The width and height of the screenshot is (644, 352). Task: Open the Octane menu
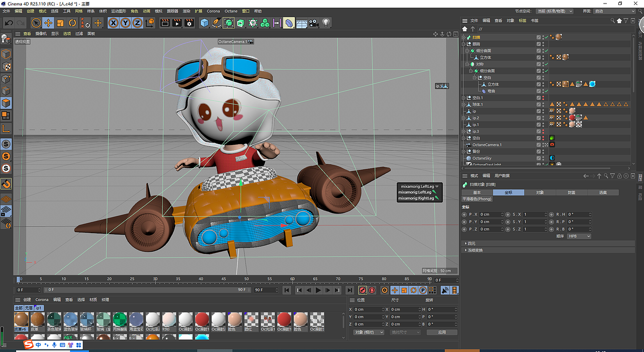coord(231,11)
